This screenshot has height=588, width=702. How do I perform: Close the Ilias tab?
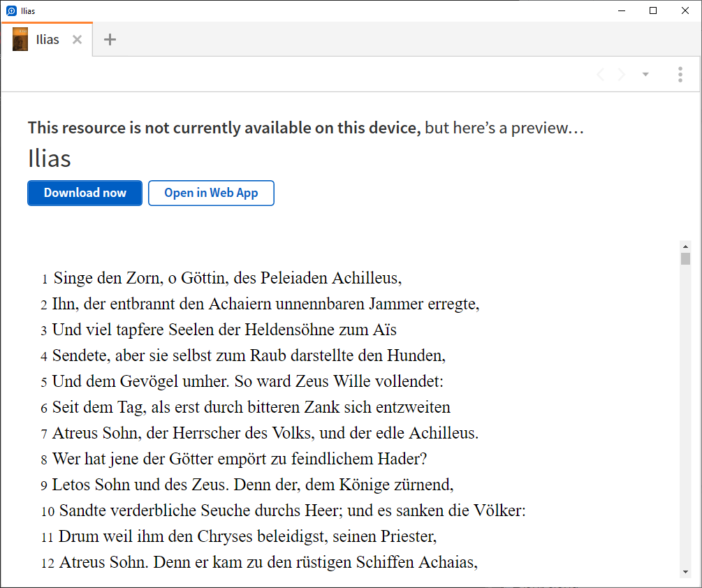[77, 39]
